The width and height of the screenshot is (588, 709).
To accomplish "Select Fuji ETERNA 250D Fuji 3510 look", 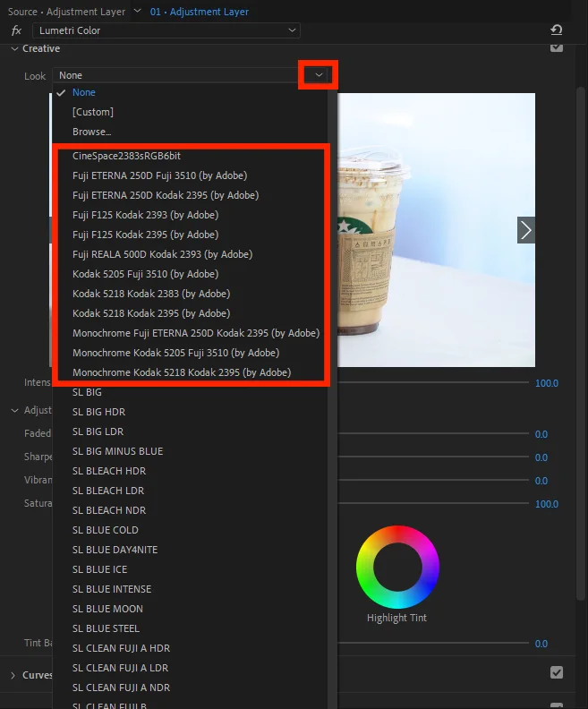I will click(x=190, y=175).
